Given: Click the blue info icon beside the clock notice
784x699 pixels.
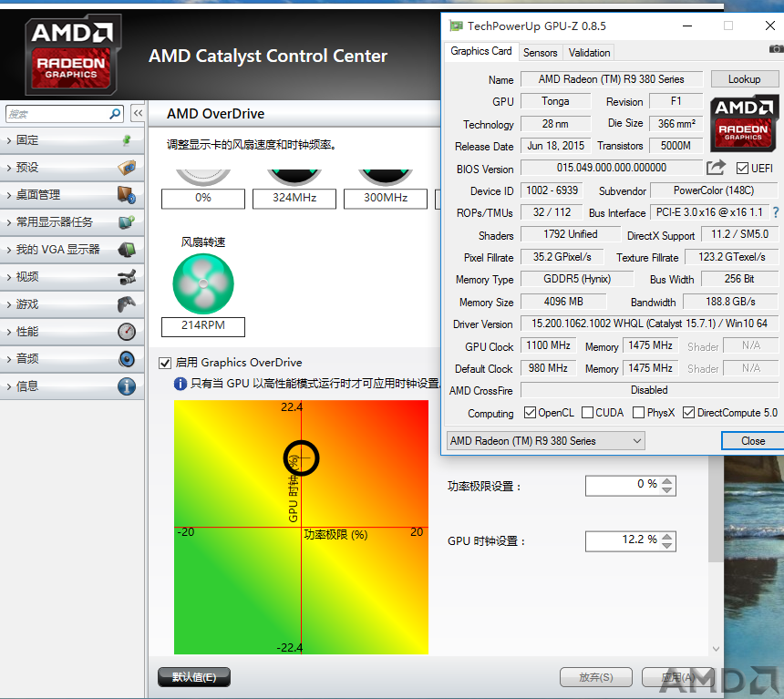Looking at the screenshot, I should click(x=181, y=384).
